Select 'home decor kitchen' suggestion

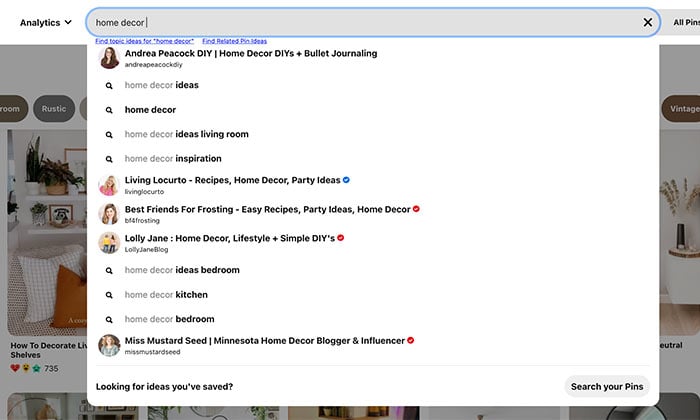click(x=166, y=295)
